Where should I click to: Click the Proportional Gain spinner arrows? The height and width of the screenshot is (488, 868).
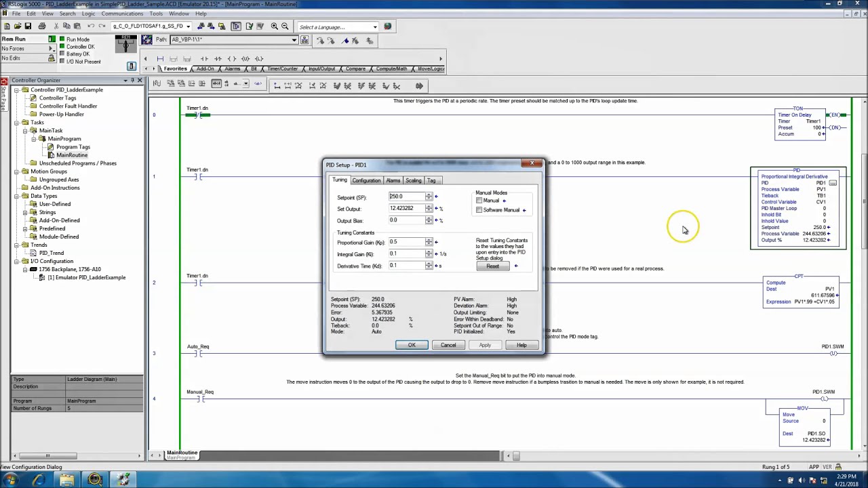429,242
